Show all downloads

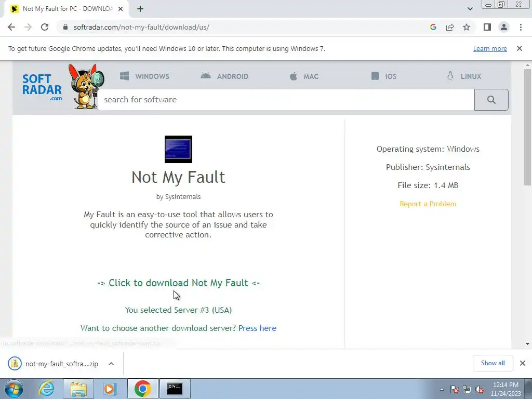(x=493, y=363)
